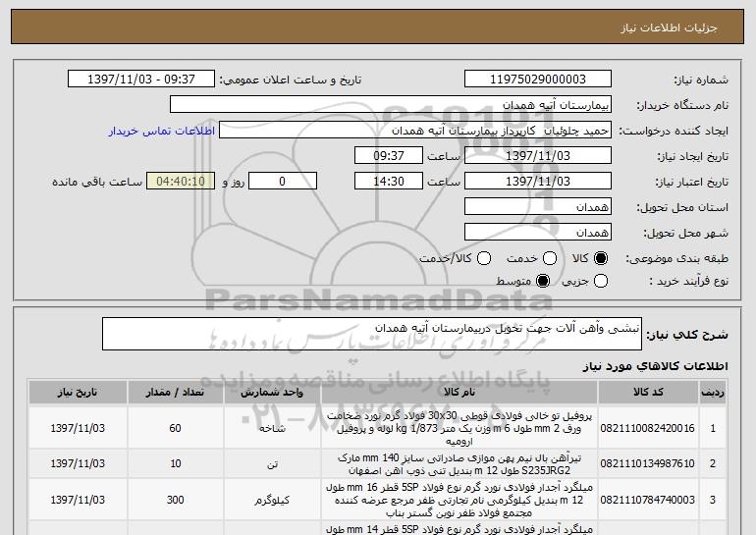Click the delivery province field همدان
This screenshot has width=756, height=535.
pyautogui.click(x=538, y=207)
